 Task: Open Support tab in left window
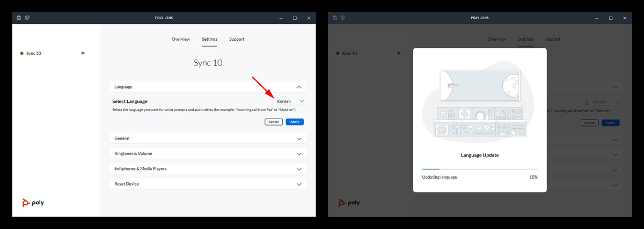pyautogui.click(x=237, y=39)
